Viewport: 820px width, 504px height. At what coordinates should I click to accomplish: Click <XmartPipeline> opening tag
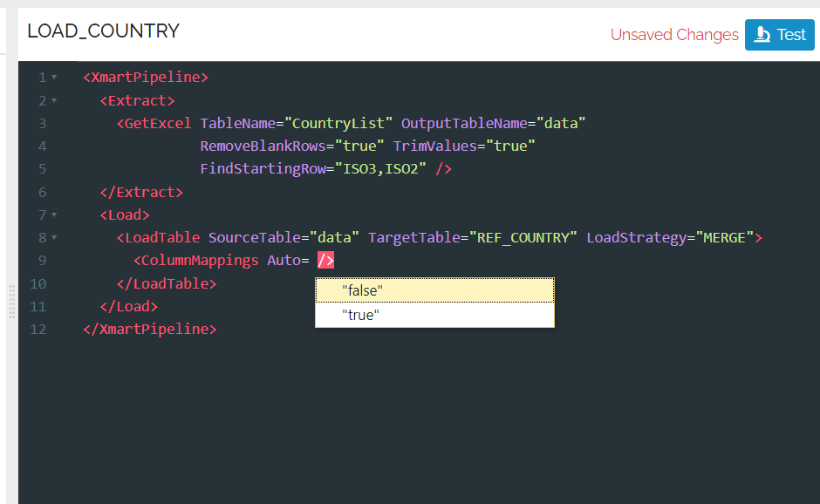click(146, 78)
